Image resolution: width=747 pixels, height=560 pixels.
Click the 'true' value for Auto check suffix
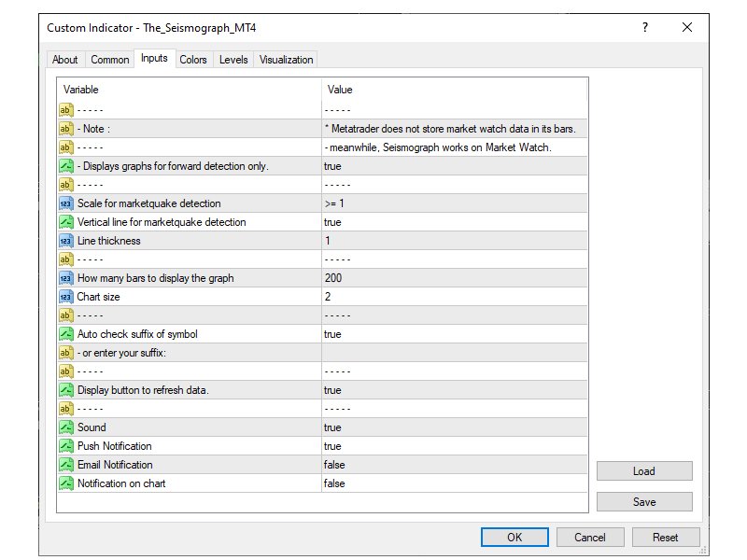[332, 334]
